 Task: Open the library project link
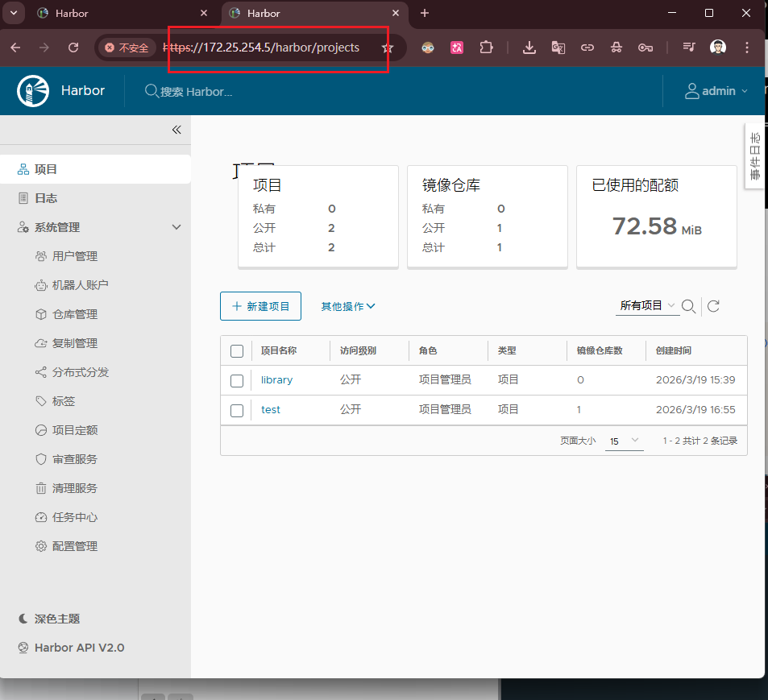(276, 380)
